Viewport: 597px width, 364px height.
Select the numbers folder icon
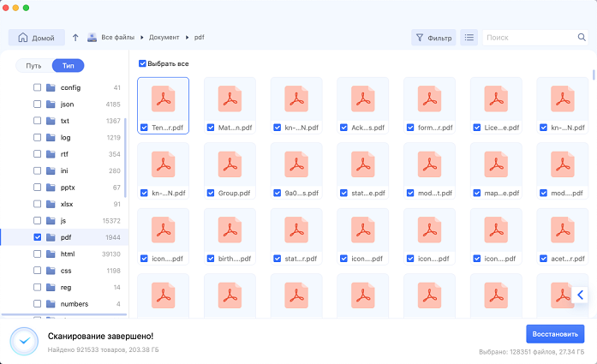point(51,304)
